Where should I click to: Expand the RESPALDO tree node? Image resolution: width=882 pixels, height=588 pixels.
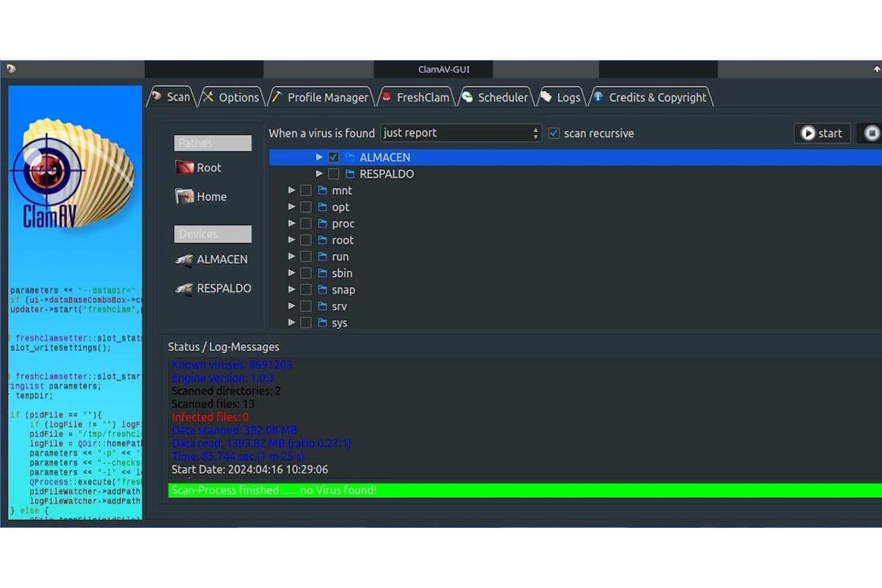[x=319, y=174]
